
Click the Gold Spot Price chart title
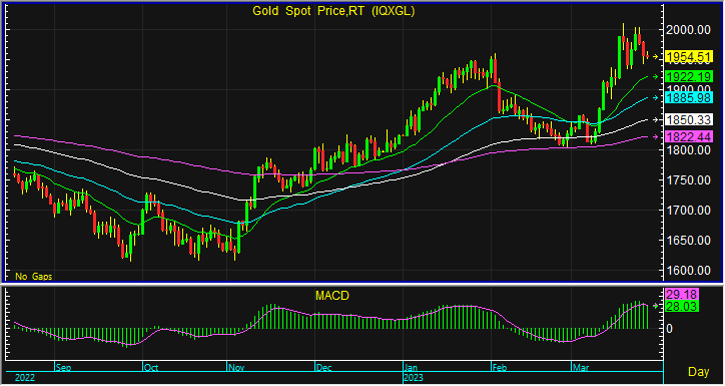pos(333,12)
